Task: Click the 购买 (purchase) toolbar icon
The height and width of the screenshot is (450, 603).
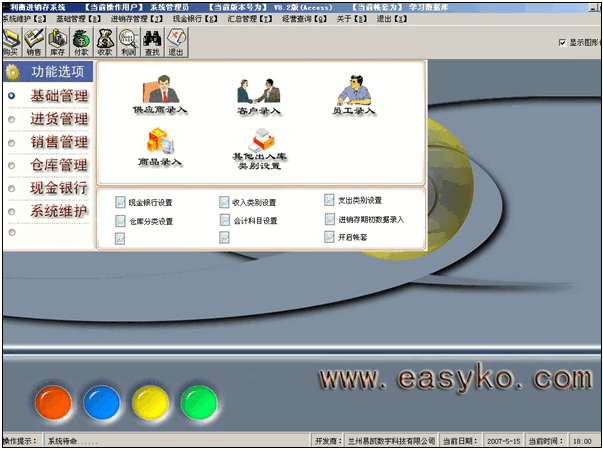Action: click(x=11, y=43)
